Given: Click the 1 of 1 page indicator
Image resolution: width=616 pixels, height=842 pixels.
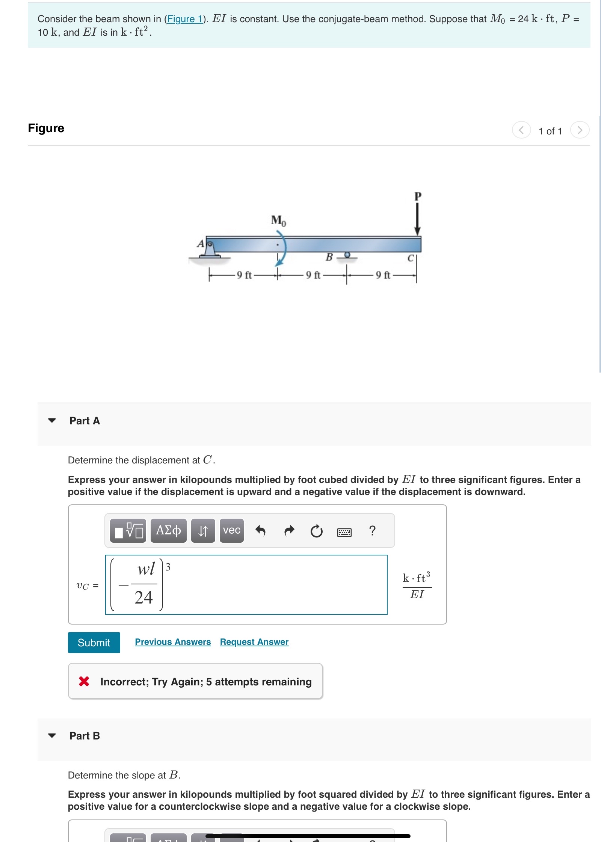Looking at the screenshot, I should coord(550,131).
